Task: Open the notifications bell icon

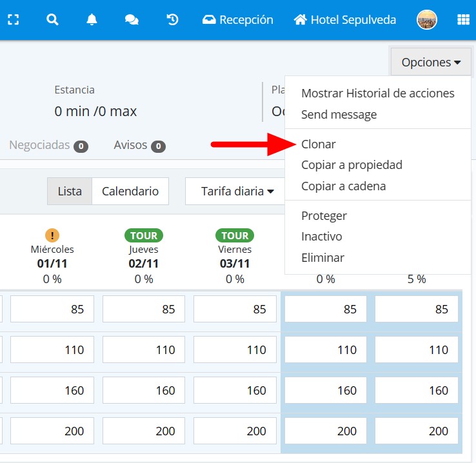Action: 92,20
